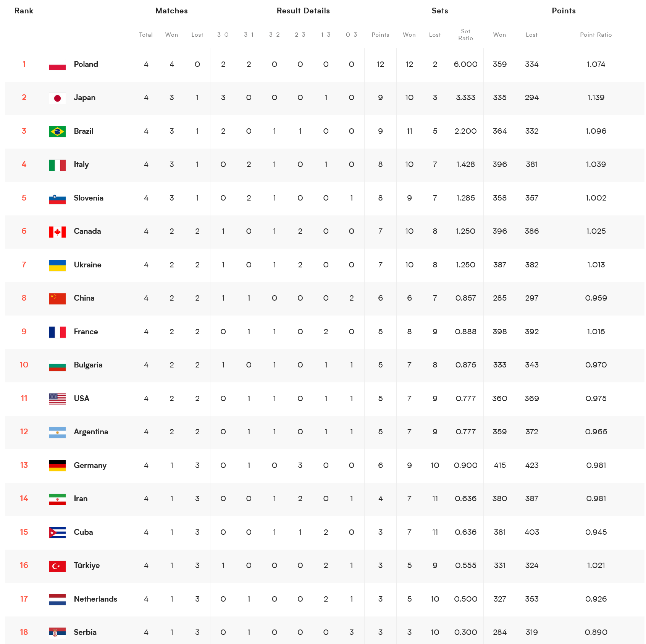Click the Argentina flag icon
646x644 pixels.
(x=57, y=432)
